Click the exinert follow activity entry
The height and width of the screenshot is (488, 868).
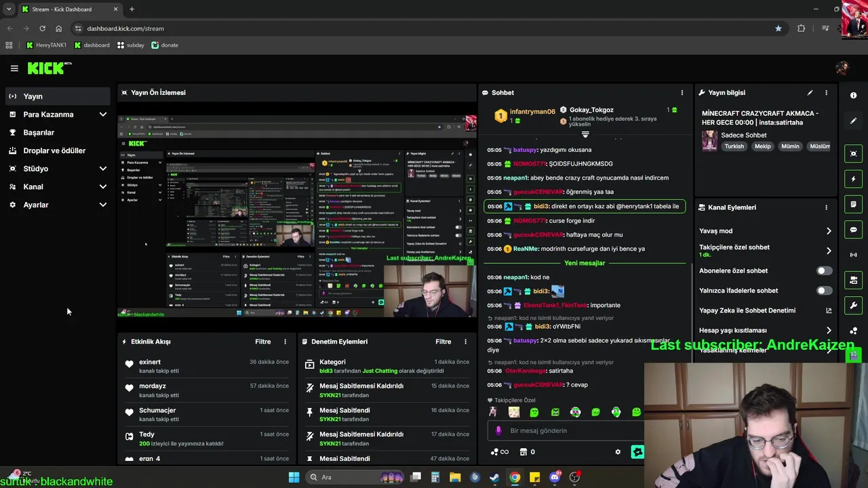click(x=207, y=366)
